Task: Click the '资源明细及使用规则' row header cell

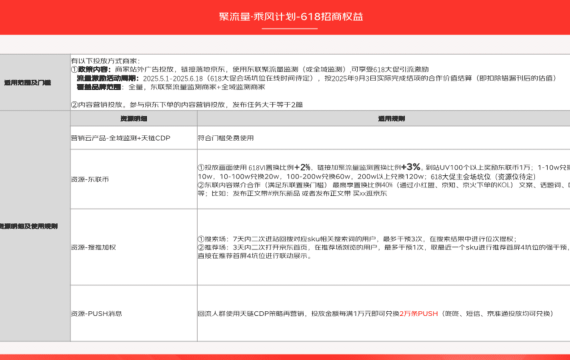Action: (35, 226)
